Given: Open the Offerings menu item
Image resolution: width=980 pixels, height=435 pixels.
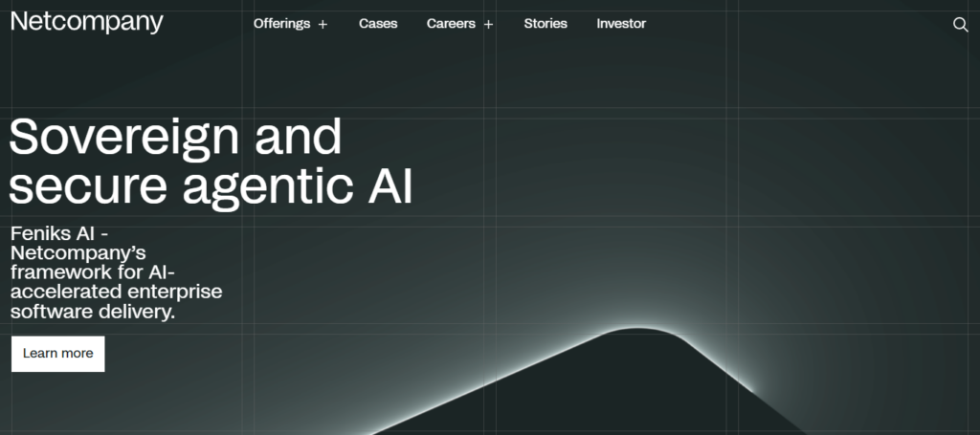Looking at the screenshot, I should tap(282, 24).
